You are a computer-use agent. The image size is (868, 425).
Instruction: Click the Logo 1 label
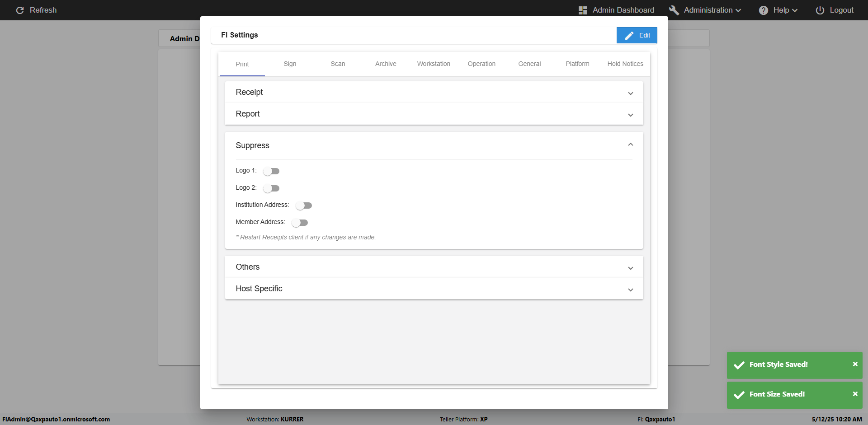tap(246, 170)
